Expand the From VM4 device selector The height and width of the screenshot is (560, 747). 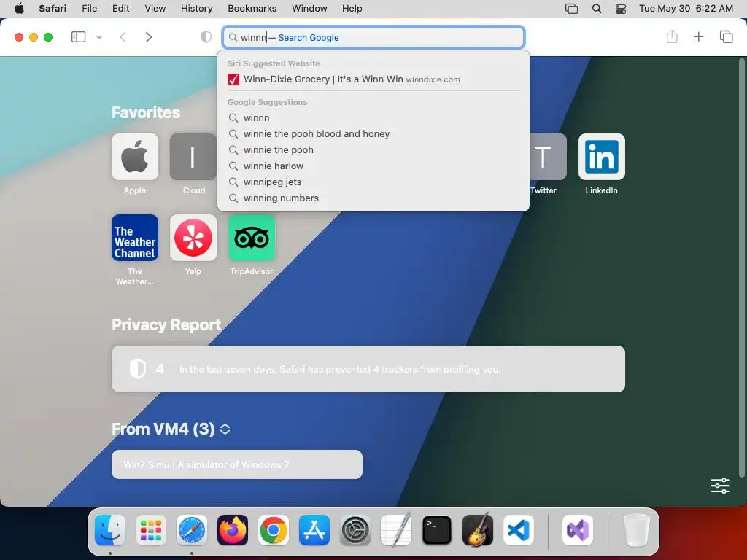(225, 429)
